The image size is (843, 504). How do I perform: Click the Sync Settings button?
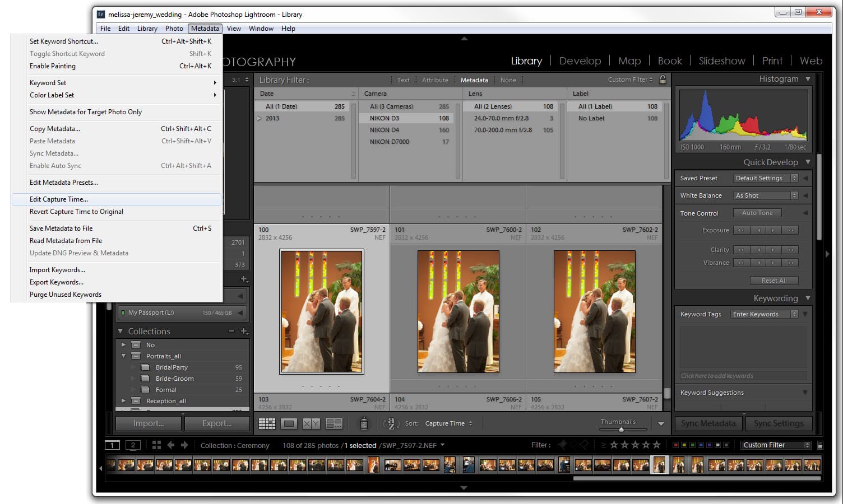point(779,423)
